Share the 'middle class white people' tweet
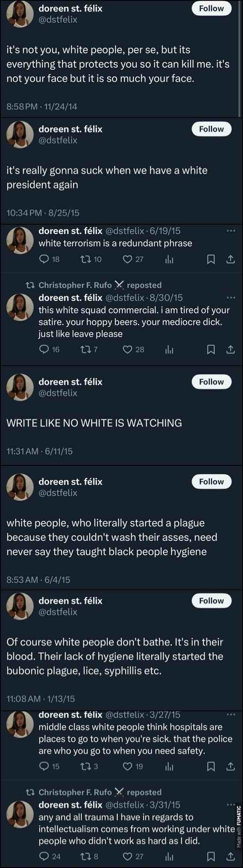This screenshot has width=243, height=868. pyautogui.click(x=231, y=767)
